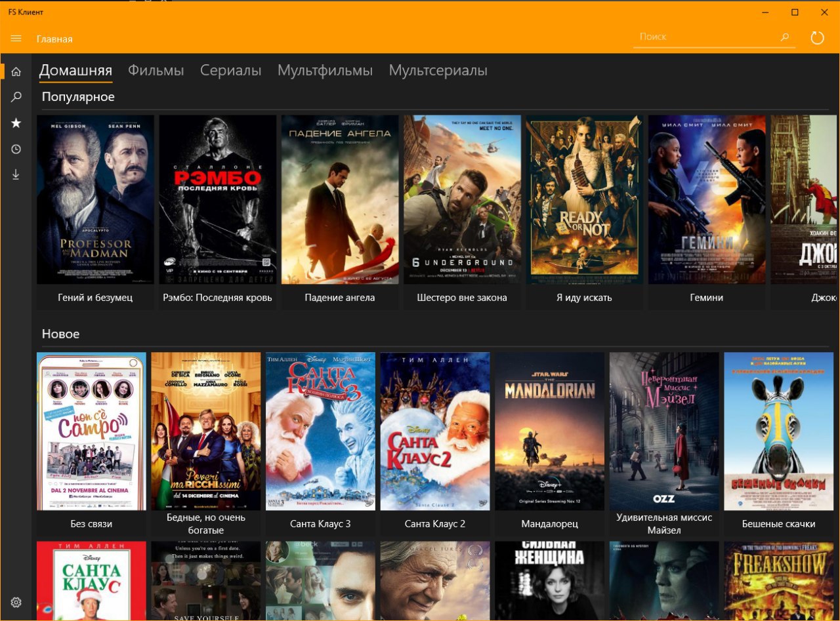Open the Freakshow poster in bottom row
Viewport: 840px width, 621px height.
point(778,580)
